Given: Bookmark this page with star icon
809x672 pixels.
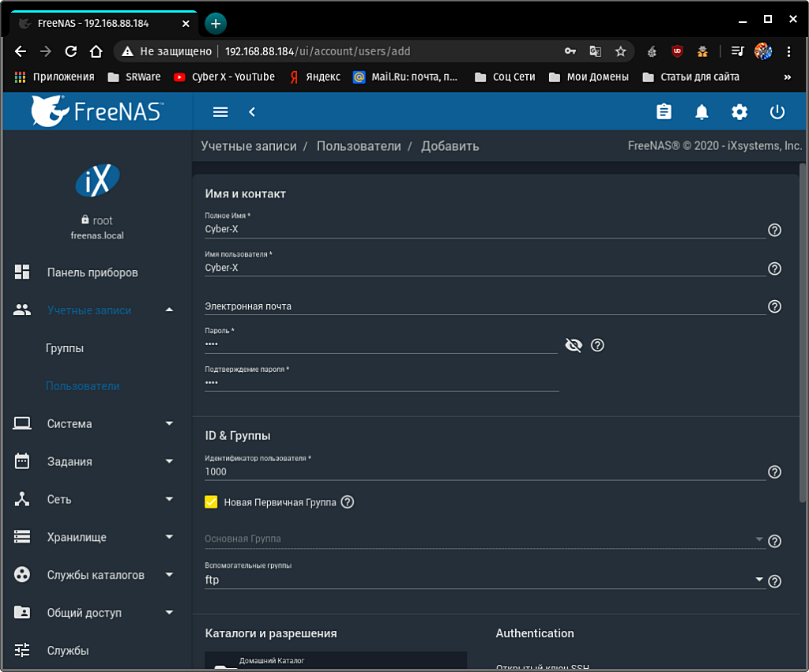Looking at the screenshot, I should click(620, 51).
